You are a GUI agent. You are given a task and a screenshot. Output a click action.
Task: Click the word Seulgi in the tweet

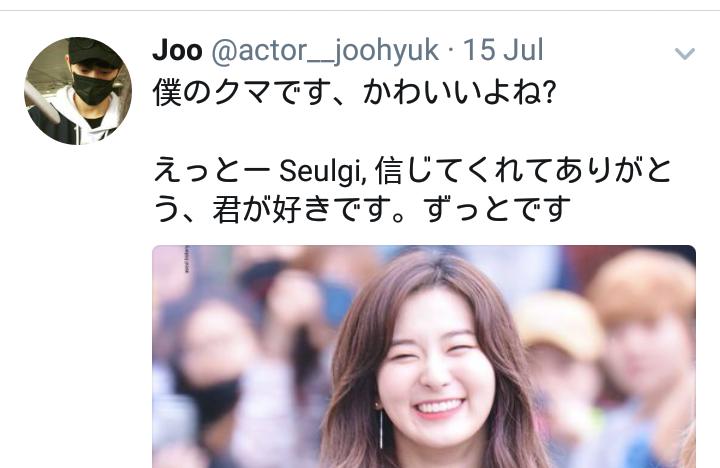tap(323, 171)
